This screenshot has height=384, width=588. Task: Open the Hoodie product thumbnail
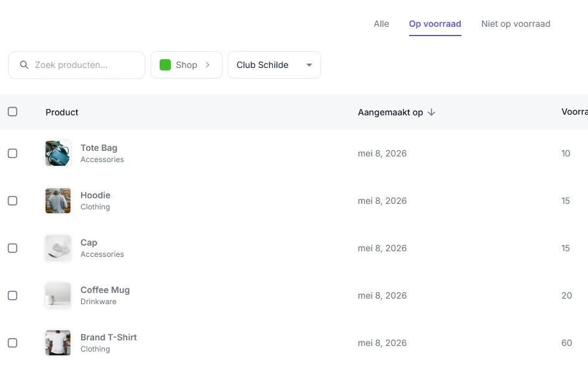pos(58,201)
